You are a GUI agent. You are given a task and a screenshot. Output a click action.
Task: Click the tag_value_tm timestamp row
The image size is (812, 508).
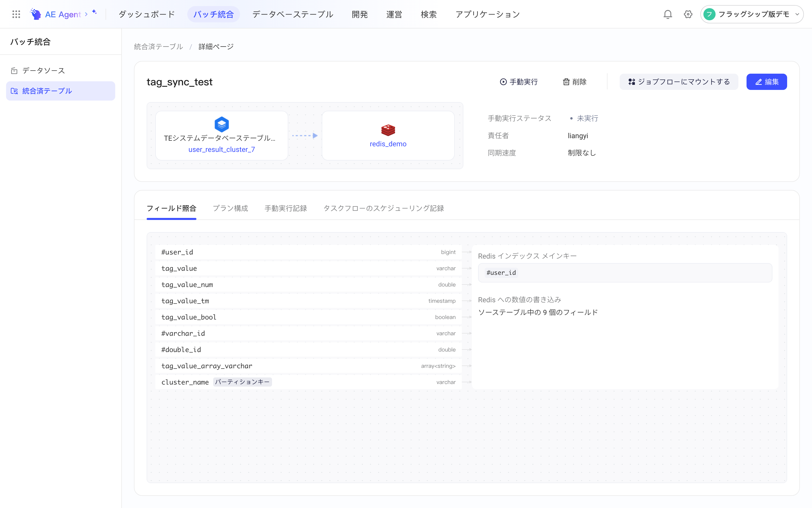(308, 301)
